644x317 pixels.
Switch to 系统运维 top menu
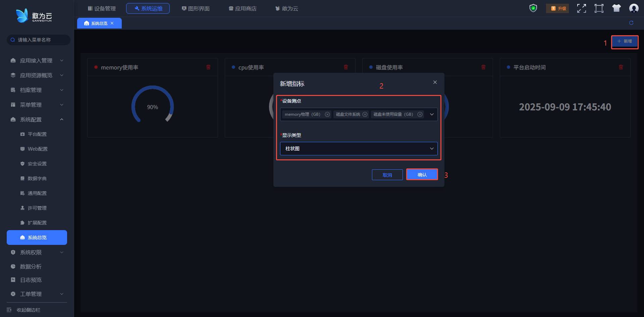(x=148, y=8)
